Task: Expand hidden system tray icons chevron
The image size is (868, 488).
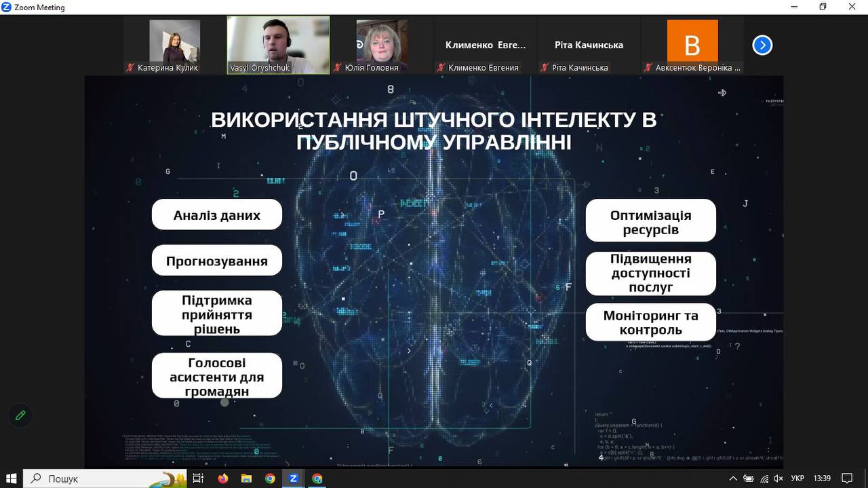Action: [x=733, y=478]
